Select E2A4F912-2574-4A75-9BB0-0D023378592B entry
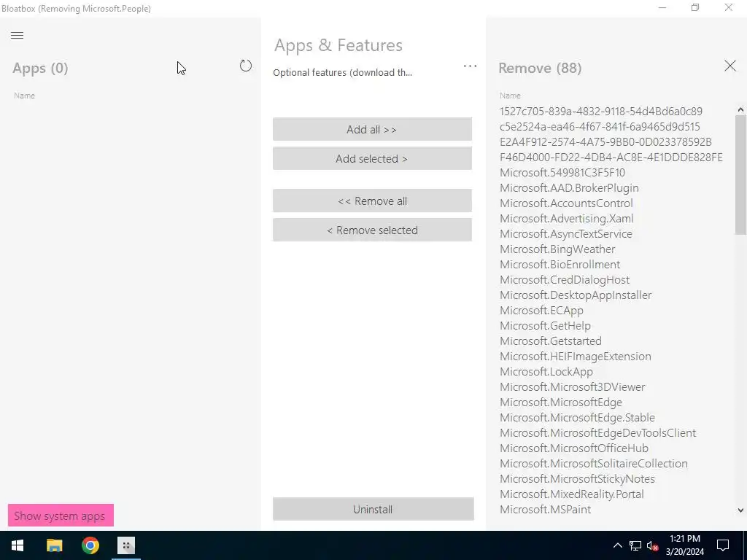747x560 pixels. point(605,141)
